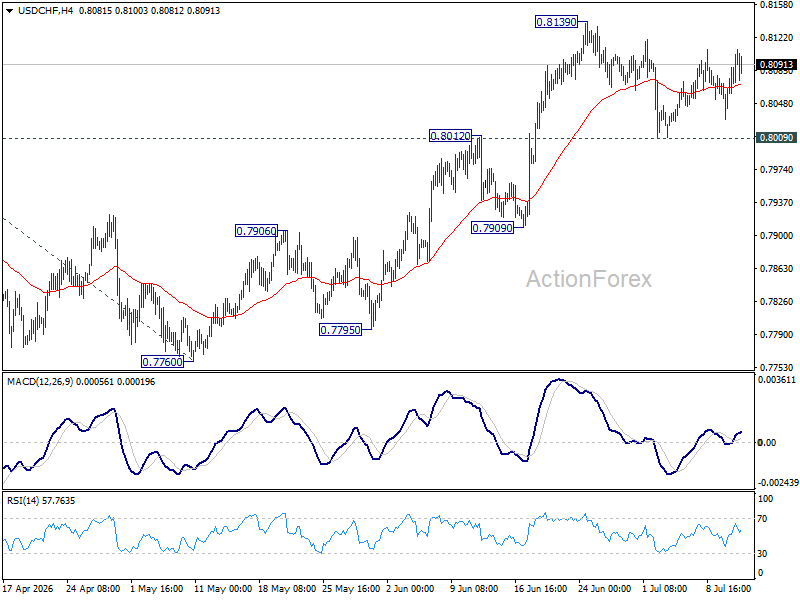Screen dimensions: 800x600
Task: Click the 17 Apr 2026 time axis label
Action: [28, 589]
